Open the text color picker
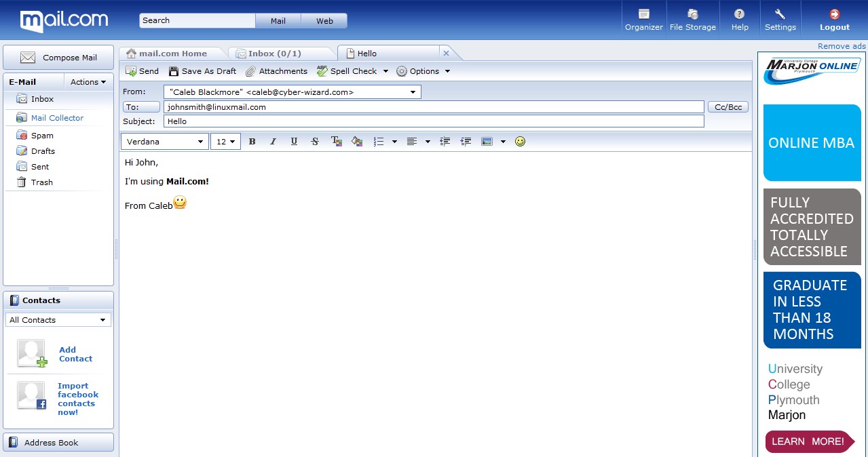868x457 pixels. pos(336,142)
